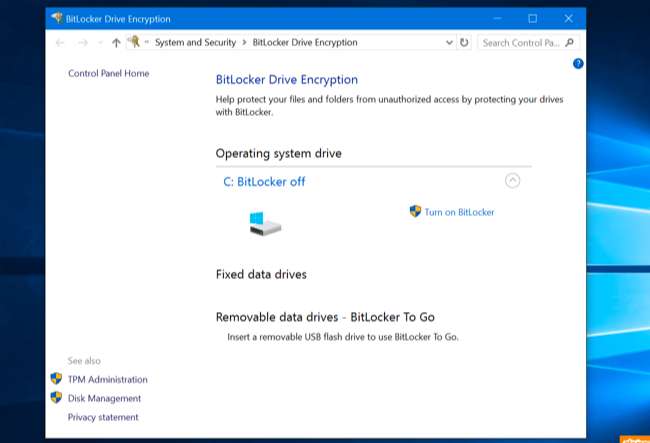The width and height of the screenshot is (650, 443).
Task: Click the keys icon in the address bar
Action: pyautogui.click(x=132, y=43)
